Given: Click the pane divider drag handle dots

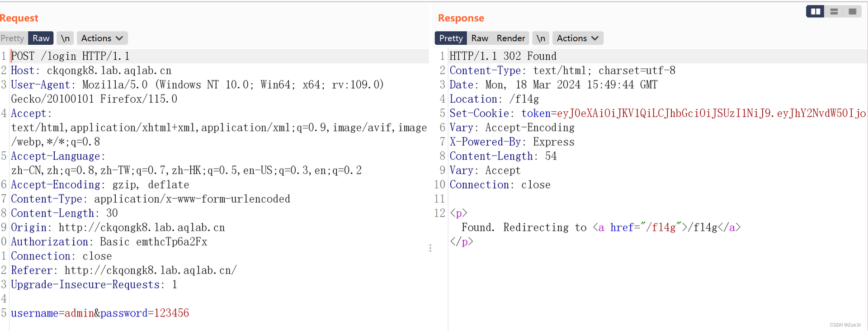Looking at the screenshot, I should coord(430,248).
